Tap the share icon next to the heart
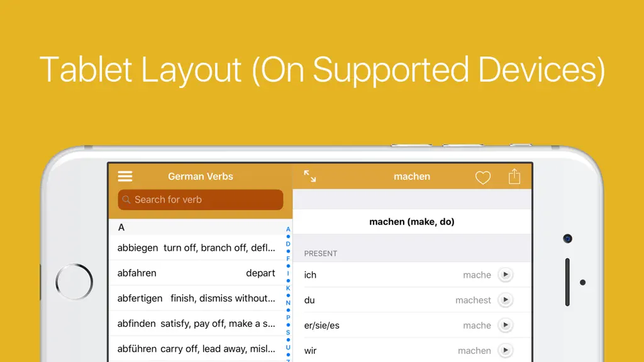 coord(514,176)
